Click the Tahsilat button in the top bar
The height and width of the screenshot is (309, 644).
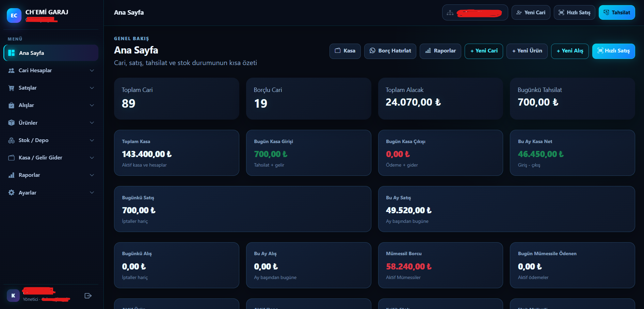click(617, 13)
